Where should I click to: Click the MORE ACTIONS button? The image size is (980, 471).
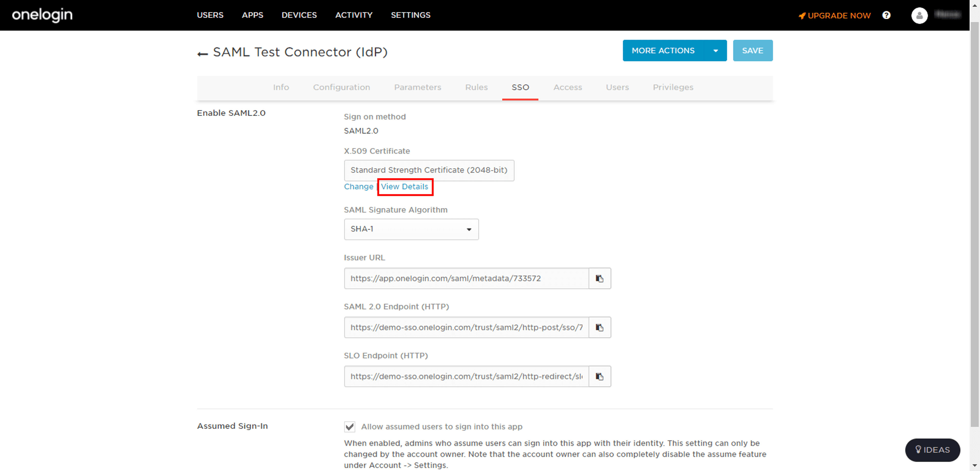[x=663, y=51]
